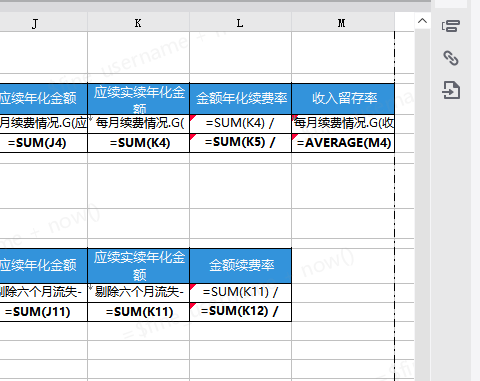The width and height of the screenshot is (480, 381).
Task: Select the 金额年化续费率 header cell
Action: click(x=240, y=99)
